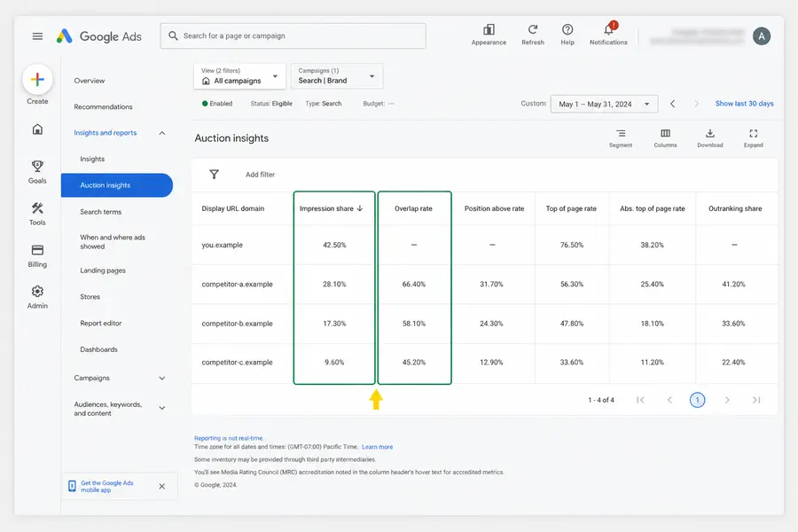Click competitor-b.example domain cell

237,324
